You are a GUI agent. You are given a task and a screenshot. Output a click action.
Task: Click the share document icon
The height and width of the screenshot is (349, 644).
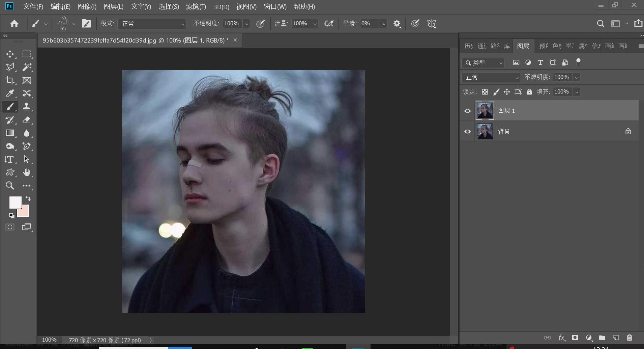(x=638, y=23)
